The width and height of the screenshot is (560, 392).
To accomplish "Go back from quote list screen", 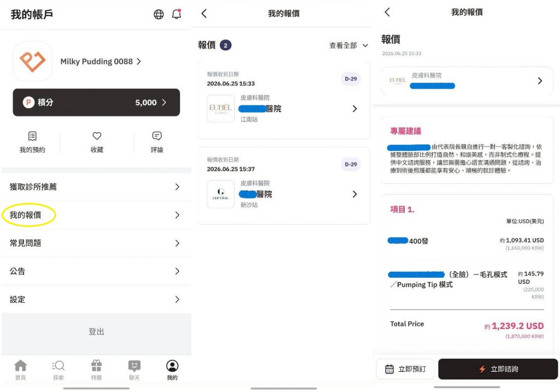I will [204, 14].
